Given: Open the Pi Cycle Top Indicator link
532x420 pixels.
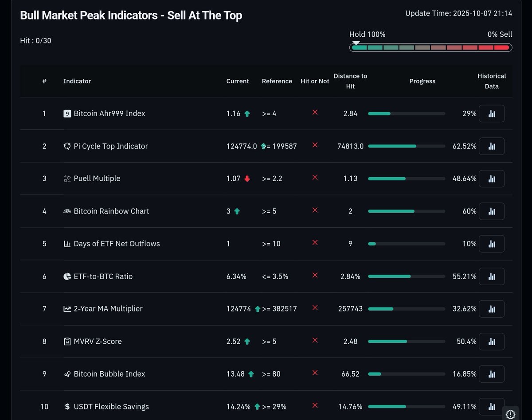Looking at the screenshot, I should pos(111,146).
